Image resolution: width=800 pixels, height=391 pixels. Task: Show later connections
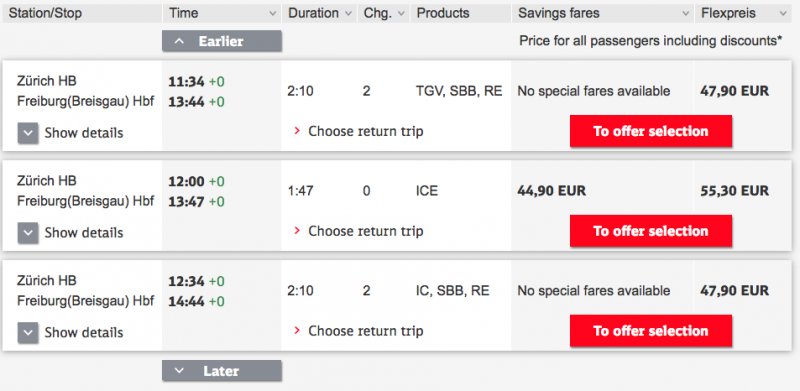pos(222,371)
